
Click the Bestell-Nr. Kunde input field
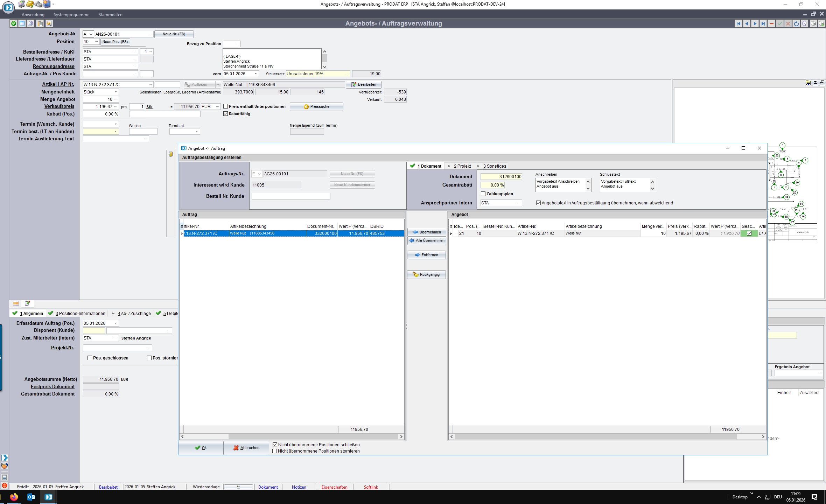(x=290, y=196)
